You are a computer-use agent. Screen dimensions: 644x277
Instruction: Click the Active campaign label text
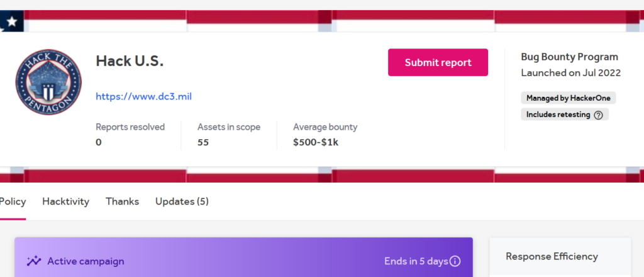[x=86, y=261]
